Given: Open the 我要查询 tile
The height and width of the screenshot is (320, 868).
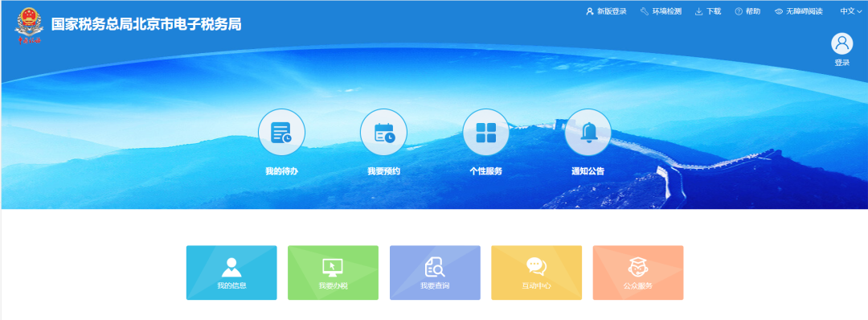Looking at the screenshot, I should point(435,273).
